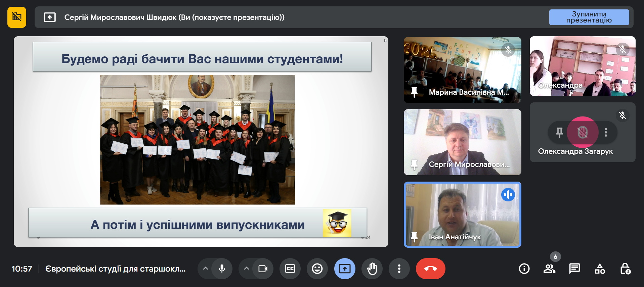Click muted mic indicator on Марина Василівна tile

508,50
